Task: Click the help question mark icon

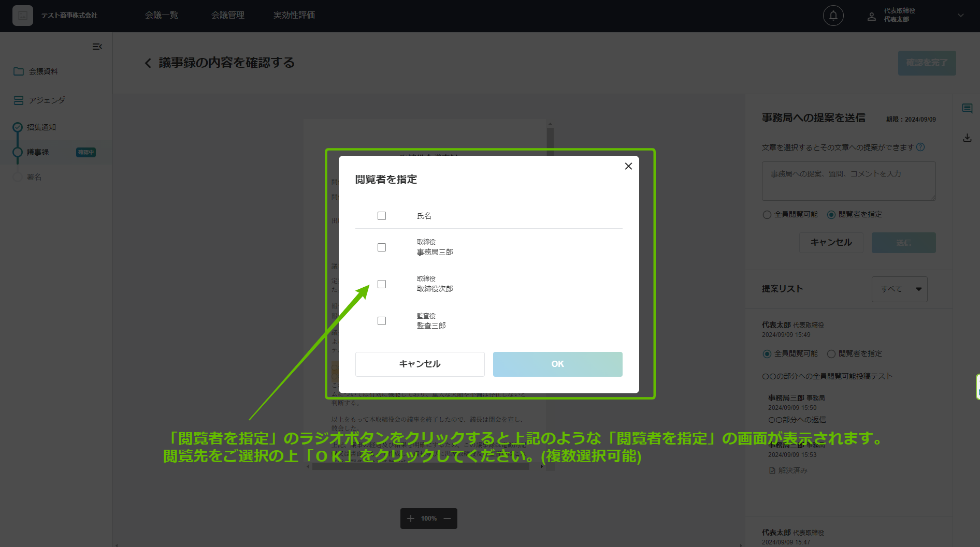Action: [920, 147]
